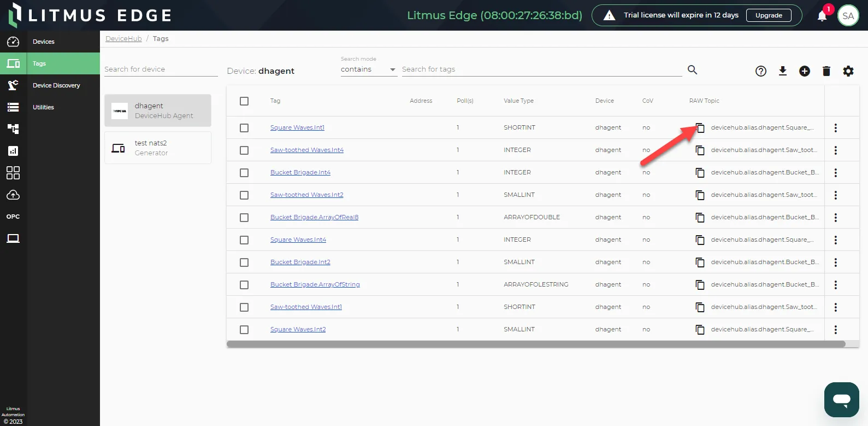Toggle the select-all header checkbox

244,101
